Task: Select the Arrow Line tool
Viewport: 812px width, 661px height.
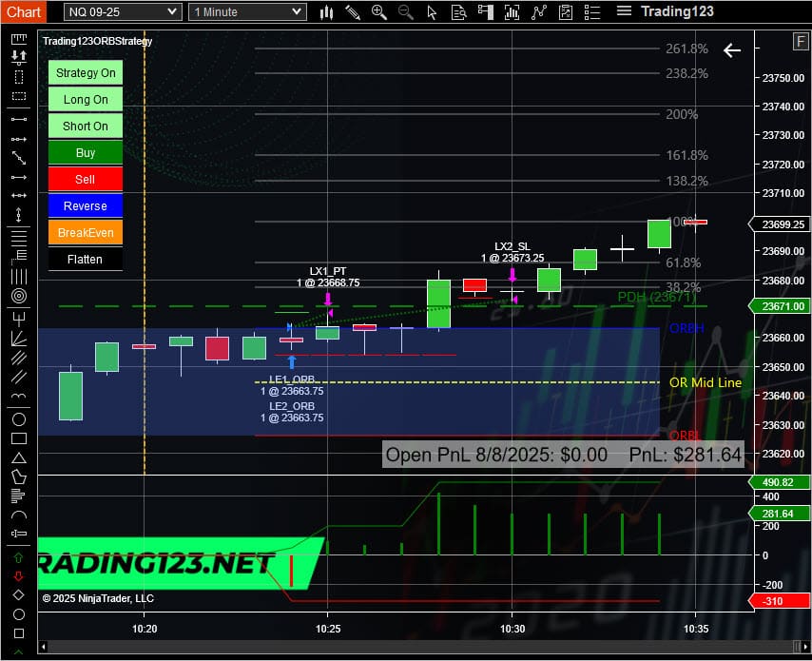Action: (19, 177)
